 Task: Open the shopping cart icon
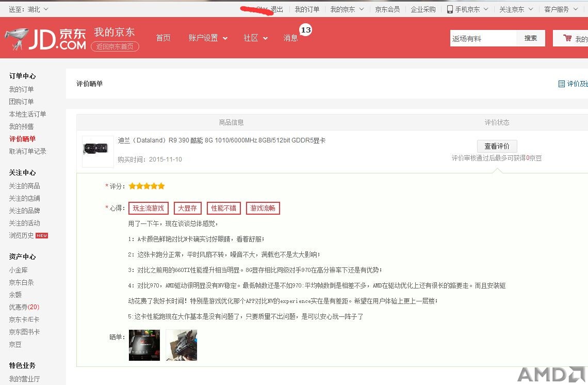[x=567, y=38]
